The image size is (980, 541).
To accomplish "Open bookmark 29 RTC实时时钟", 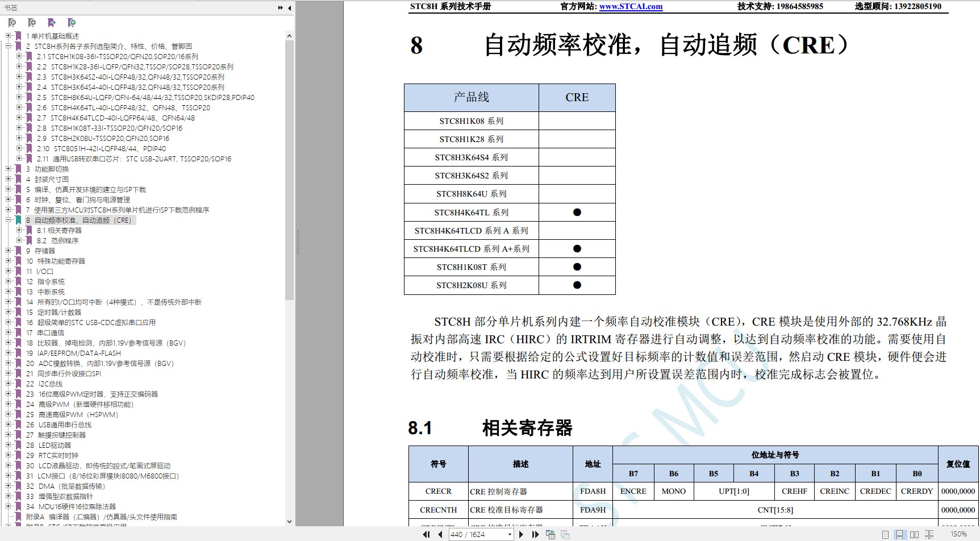I will click(52, 455).
